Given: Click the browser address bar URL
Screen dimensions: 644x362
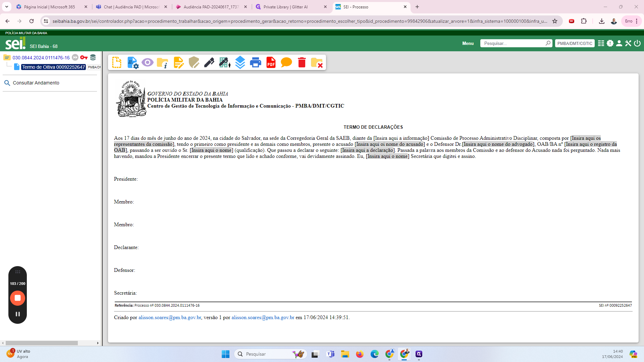Looking at the screenshot, I should pyautogui.click(x=300, y=21).
